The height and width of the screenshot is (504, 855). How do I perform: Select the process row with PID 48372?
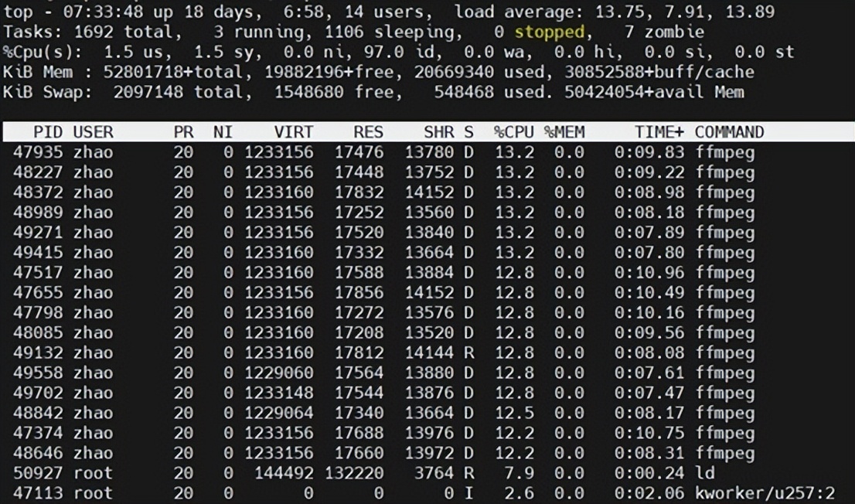pyautogui.click(x=38, y=192)
